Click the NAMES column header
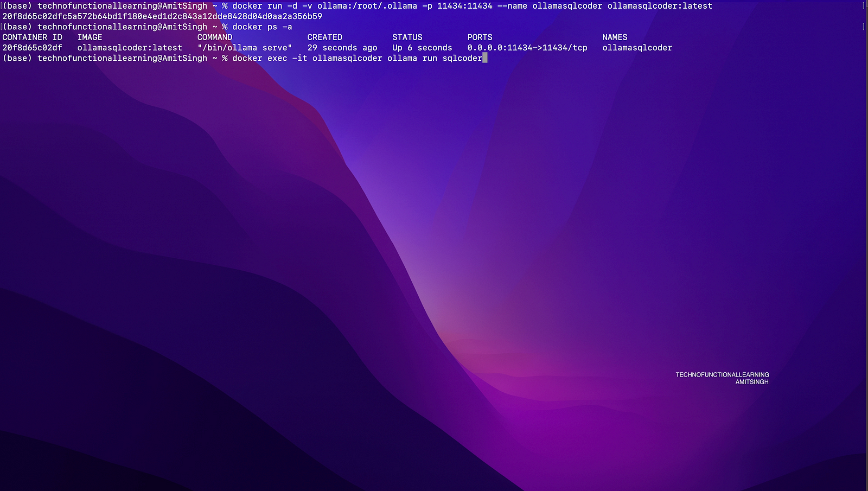The image size is (868, 491). (x=615, y=37)
